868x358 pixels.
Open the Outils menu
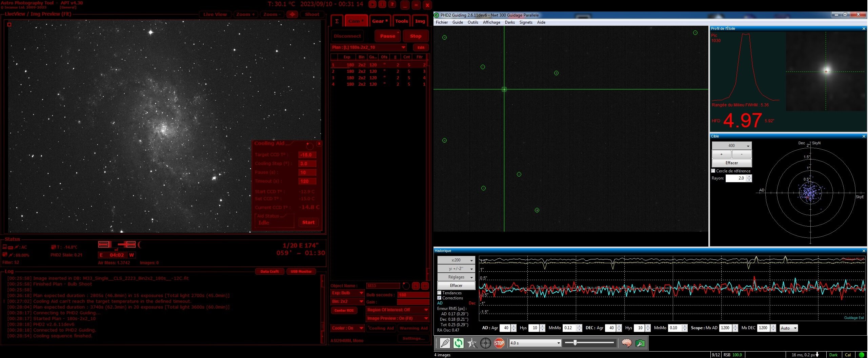pos(473,22)
